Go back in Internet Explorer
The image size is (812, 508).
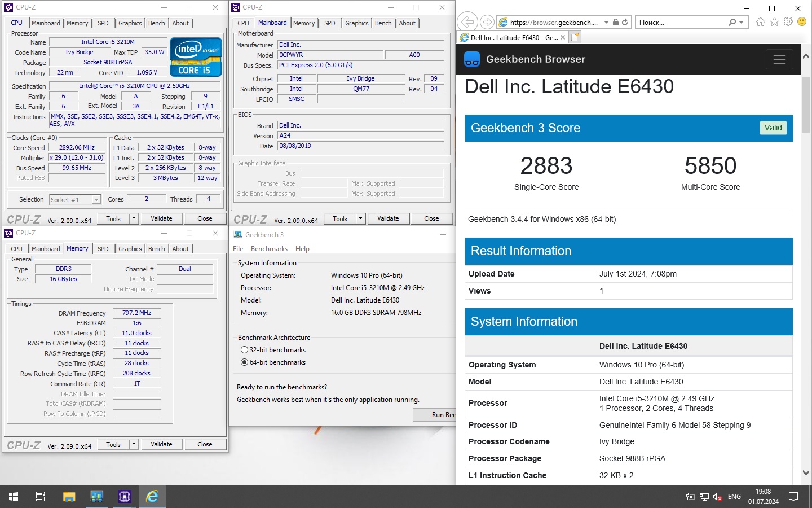[x=467, y=22]
